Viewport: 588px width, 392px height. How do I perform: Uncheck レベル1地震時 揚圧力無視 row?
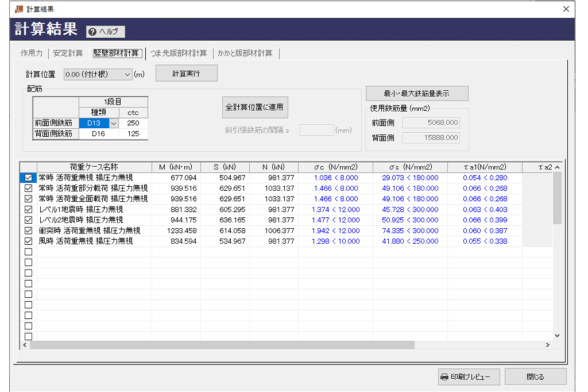click(x=28, y=210)
